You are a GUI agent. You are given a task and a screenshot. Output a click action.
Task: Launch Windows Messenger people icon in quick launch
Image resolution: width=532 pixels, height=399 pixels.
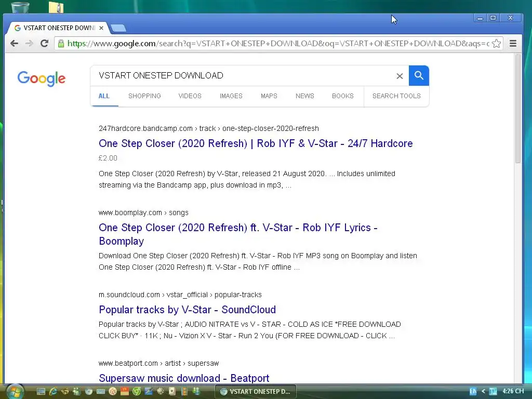click(x=77, y=392)
